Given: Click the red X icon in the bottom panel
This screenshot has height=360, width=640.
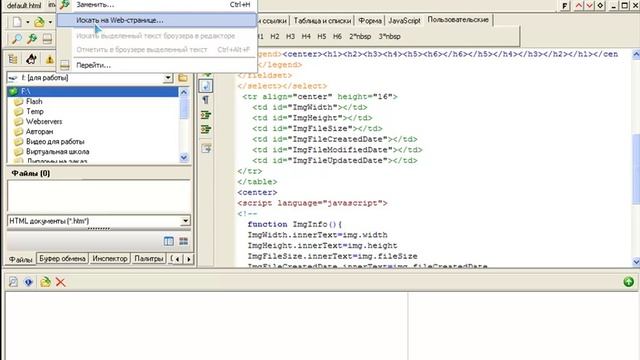Looking at the screenshot, I should tap(60, 282).
